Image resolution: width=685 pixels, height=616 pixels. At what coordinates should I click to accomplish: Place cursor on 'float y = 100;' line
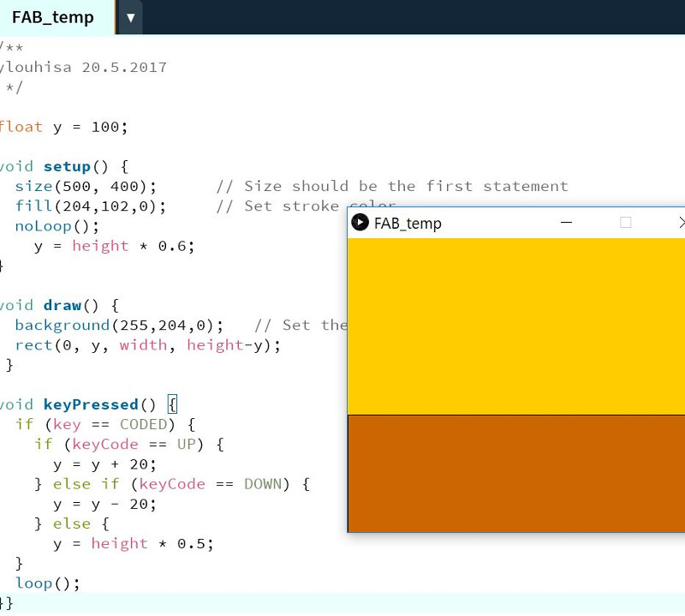point(63,127)
